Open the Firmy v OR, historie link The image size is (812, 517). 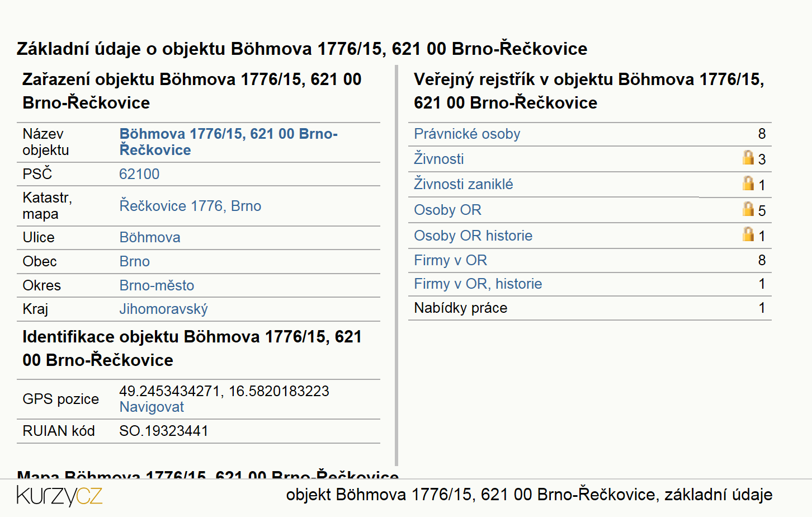[x=478, y=284]
